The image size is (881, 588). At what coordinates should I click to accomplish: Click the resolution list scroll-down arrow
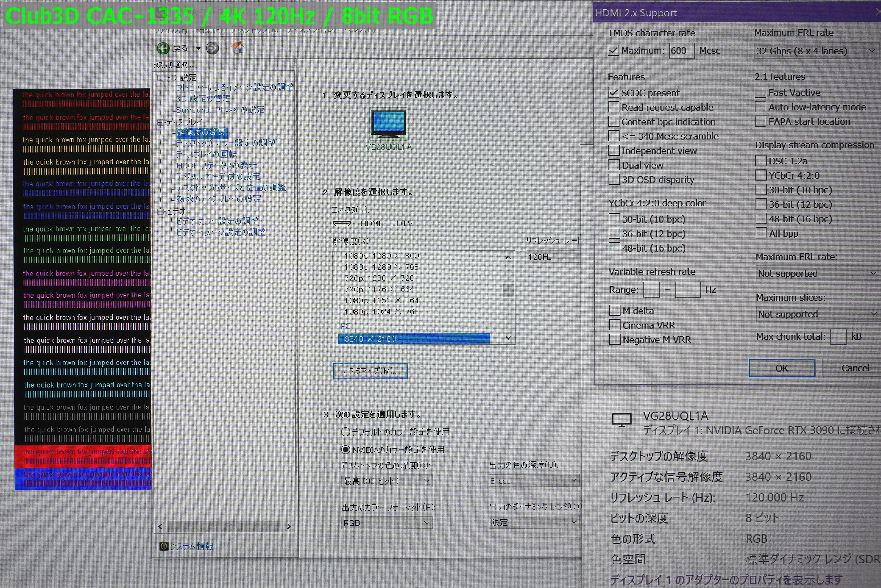click(x=508, y=338)
